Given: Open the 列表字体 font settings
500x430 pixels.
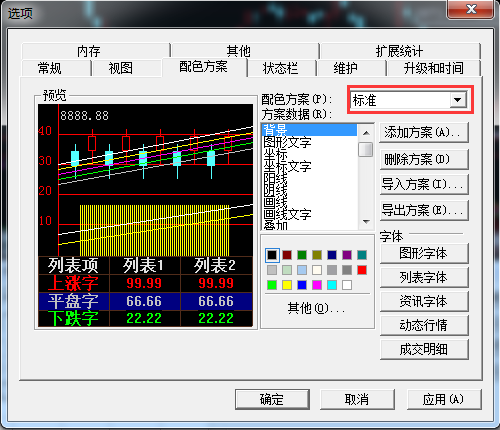Looking at the screenshot, I should pos(424,277).
